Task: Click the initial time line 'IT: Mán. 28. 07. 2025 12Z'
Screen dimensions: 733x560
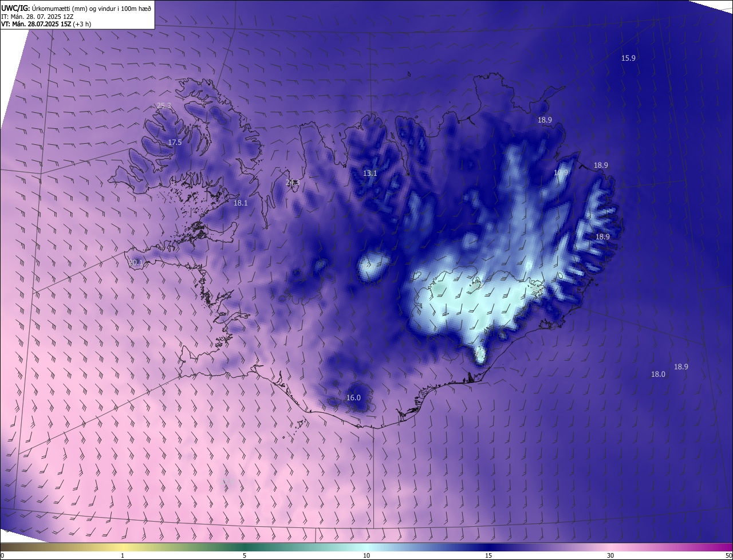Action: tap(38, 16)
